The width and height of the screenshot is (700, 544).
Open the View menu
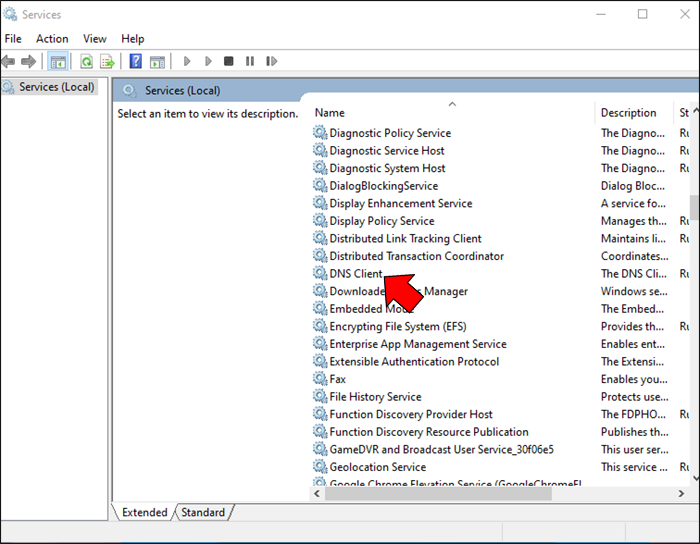point(95,39)
